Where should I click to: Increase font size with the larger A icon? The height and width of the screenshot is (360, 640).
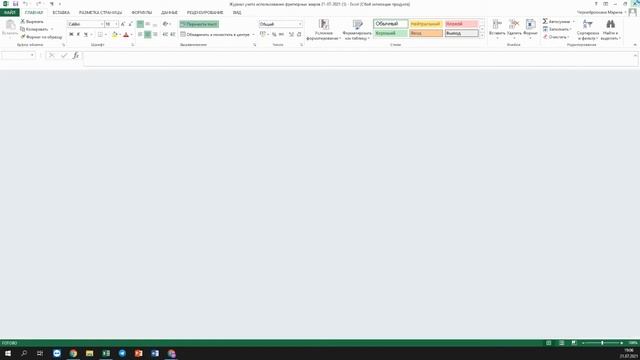(x=123, y=24)
